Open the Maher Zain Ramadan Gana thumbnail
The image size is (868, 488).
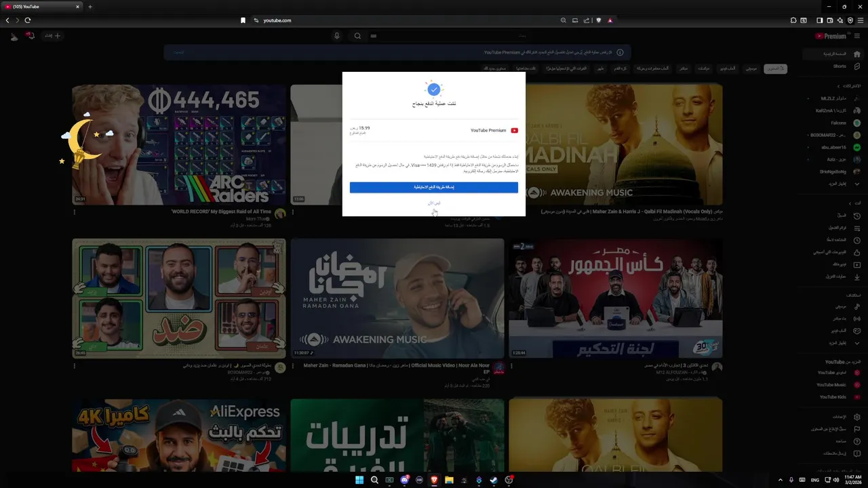tap(397, 298)
